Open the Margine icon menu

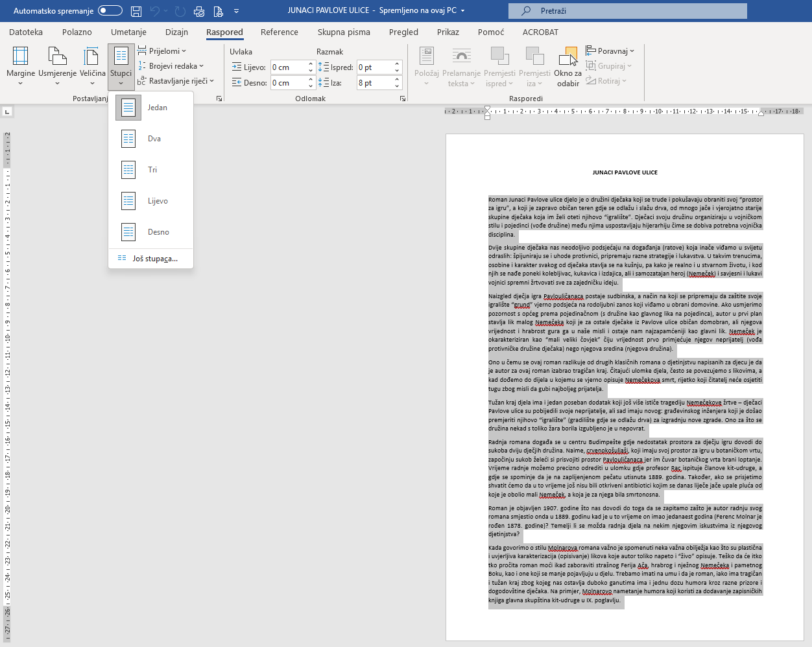21,65
